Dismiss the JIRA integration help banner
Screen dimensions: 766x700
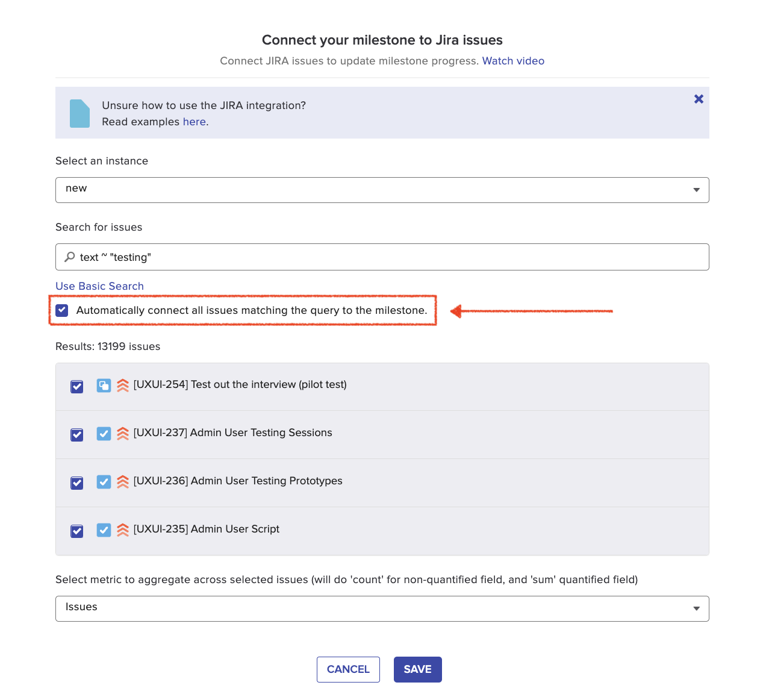pyautogui.click(x=699, y=99)
